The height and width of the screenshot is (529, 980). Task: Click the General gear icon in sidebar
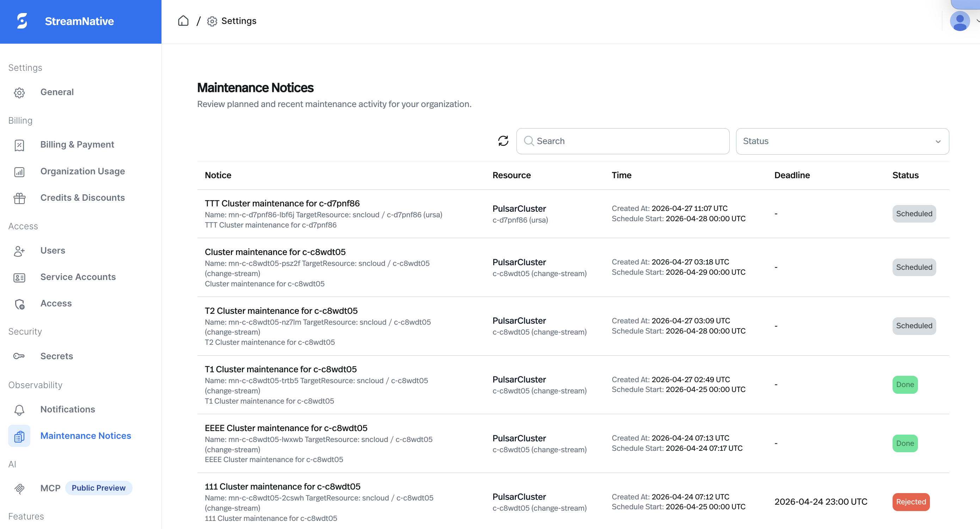click(x=19, y=92)
